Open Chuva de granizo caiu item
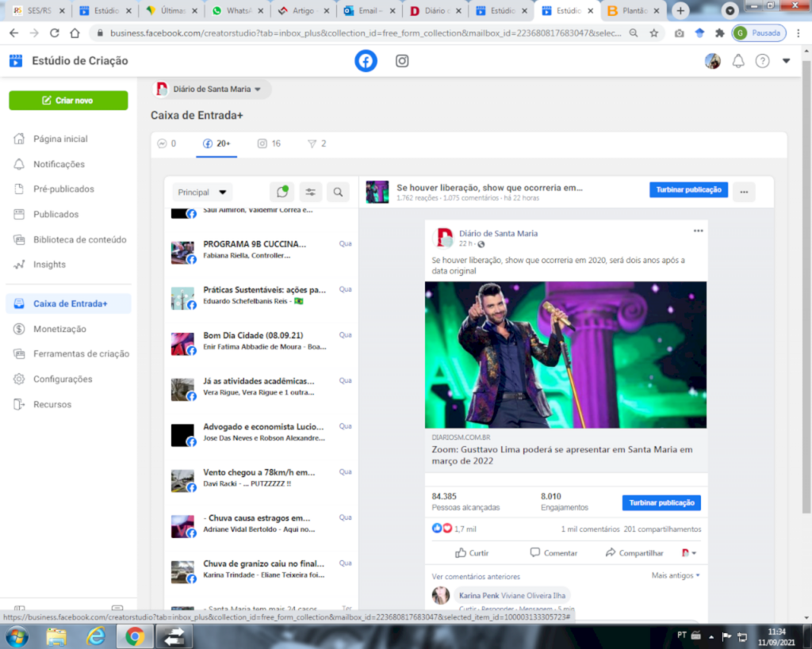 [262, 571]
